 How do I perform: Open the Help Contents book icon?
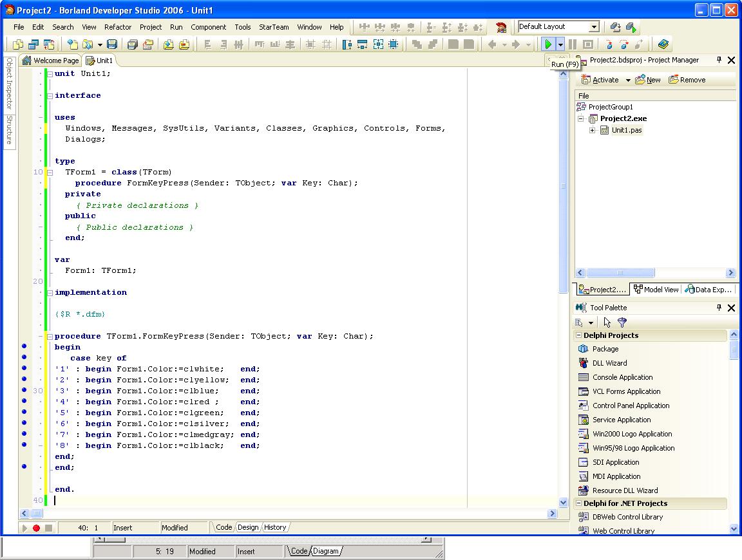[663, 44]
